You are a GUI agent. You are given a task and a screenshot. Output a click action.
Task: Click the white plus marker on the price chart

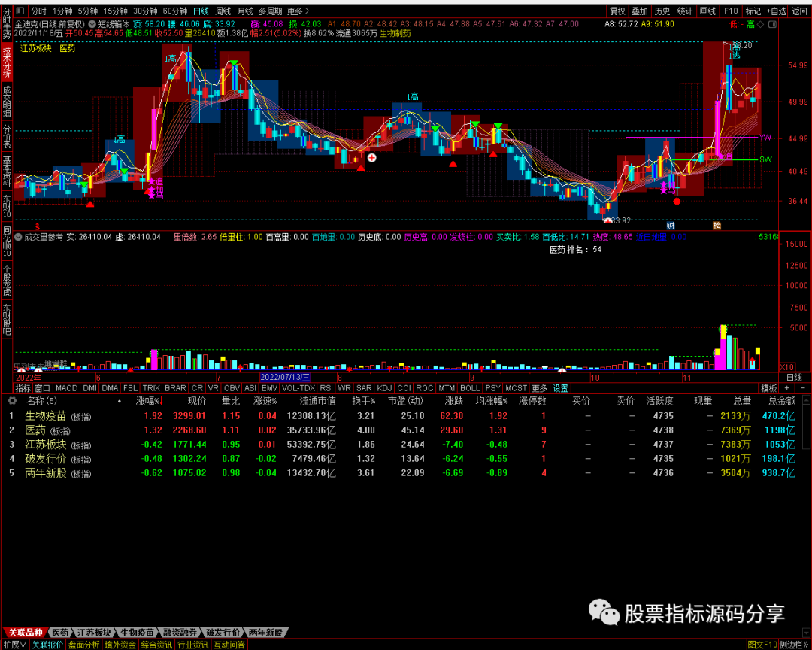tap(372, 157)
